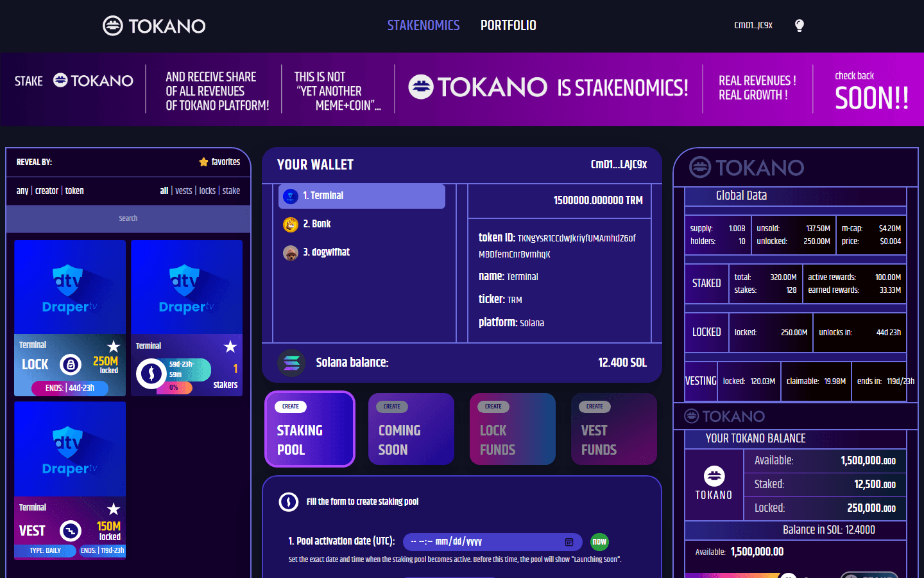Open the calendar picker icon
The width and height of the screenshot is (924, 578).
pyautogui.click(x=569, y=542)
